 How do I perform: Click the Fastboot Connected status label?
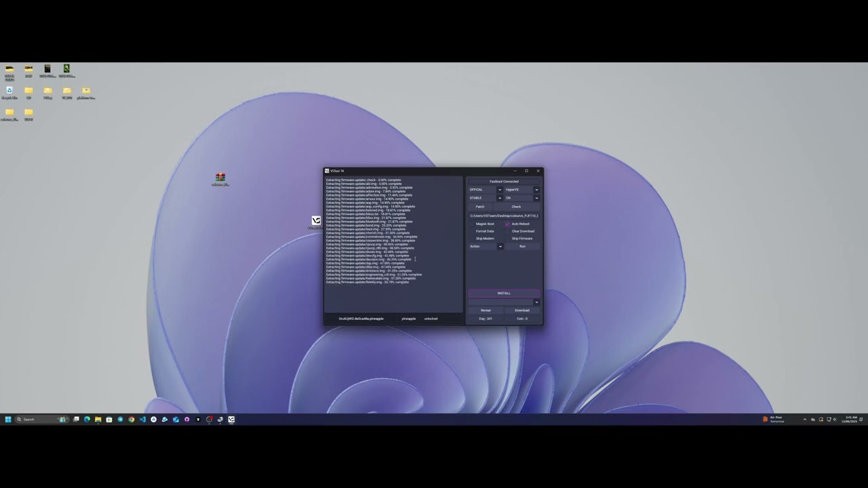504,182
